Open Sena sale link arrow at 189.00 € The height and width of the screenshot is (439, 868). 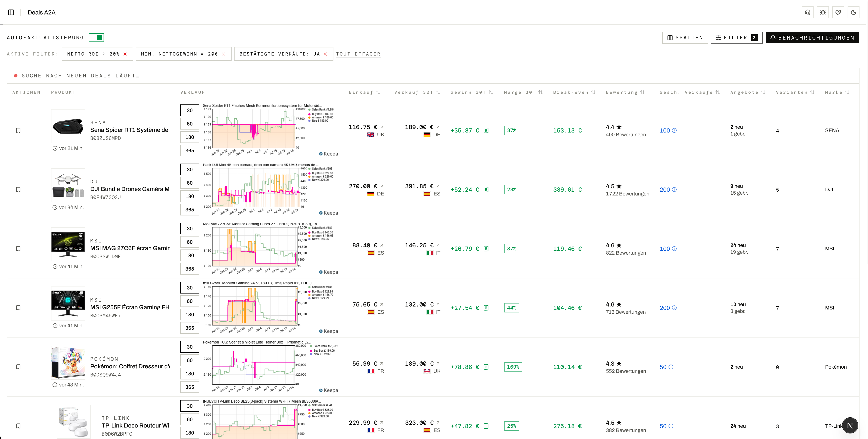pos(438,127)
